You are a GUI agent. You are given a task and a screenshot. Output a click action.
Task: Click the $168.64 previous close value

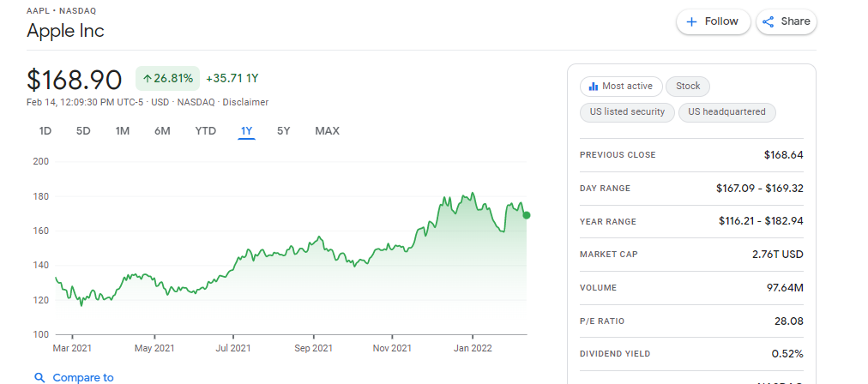click(783, 155)
